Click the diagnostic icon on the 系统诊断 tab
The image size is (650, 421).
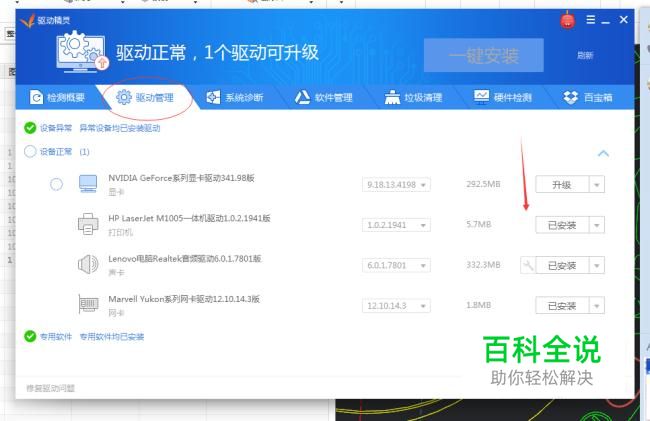[213, 97]
